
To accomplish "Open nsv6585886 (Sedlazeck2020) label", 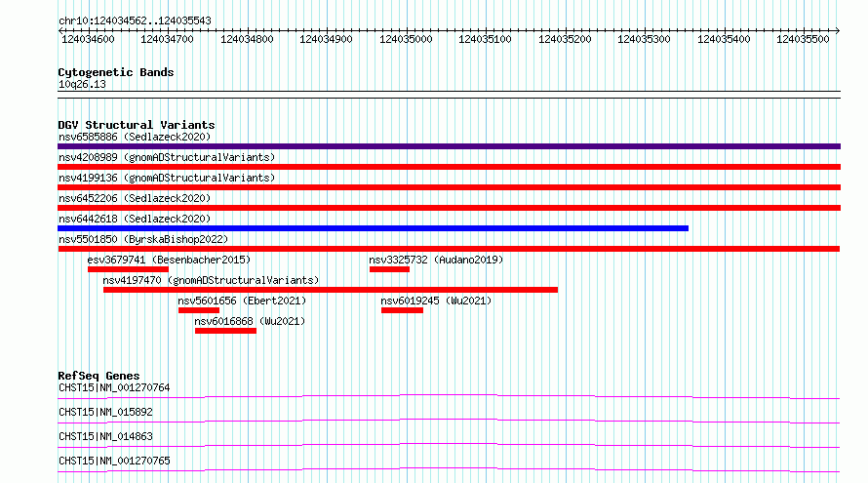I will (x=135, y=137).
